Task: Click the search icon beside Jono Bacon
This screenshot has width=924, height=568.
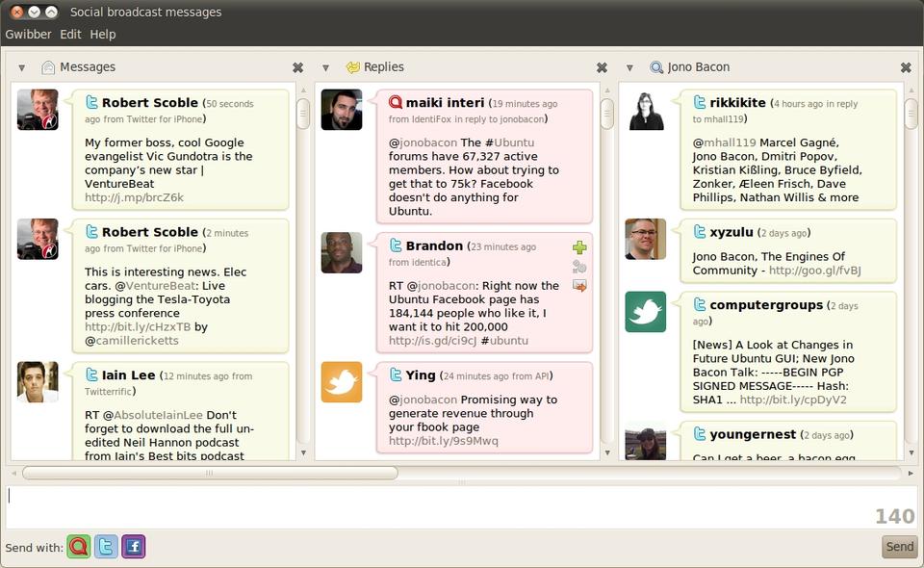Action: [656, 67]
